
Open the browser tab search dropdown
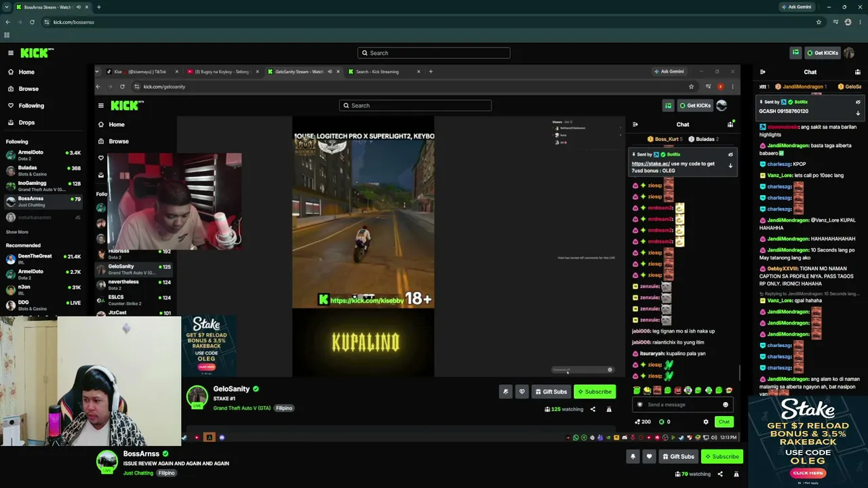point(7,7)
